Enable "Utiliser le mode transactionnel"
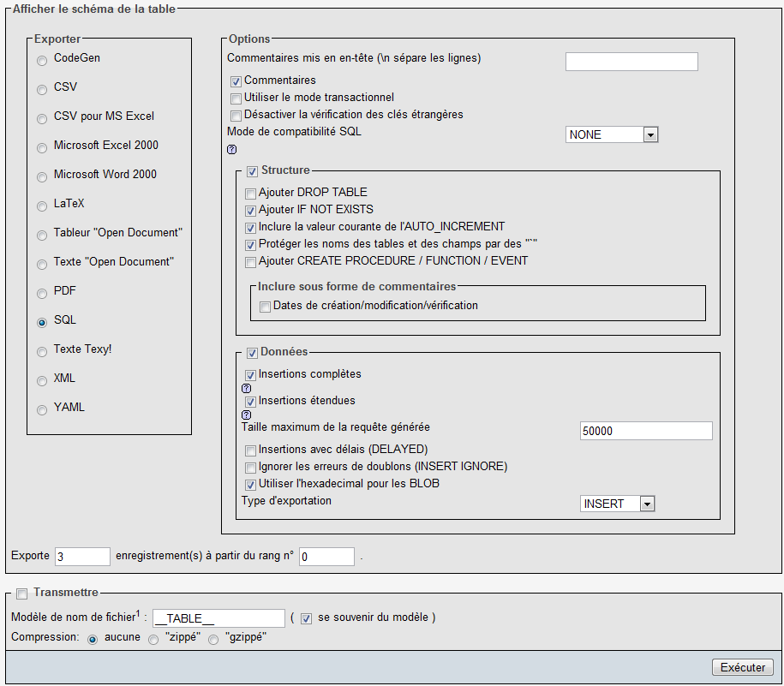The image size is (784, 686). (236, 98)
